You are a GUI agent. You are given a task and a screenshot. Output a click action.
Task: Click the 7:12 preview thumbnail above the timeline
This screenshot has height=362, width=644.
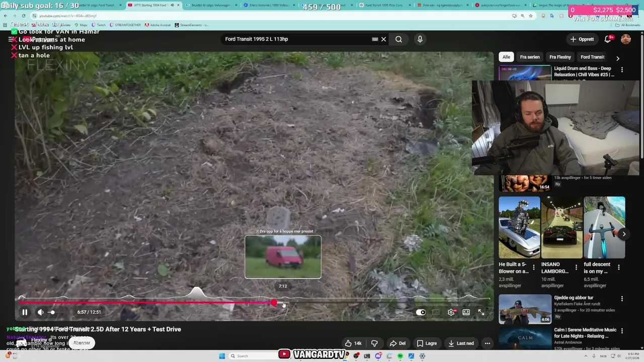[x=283, y=257]
